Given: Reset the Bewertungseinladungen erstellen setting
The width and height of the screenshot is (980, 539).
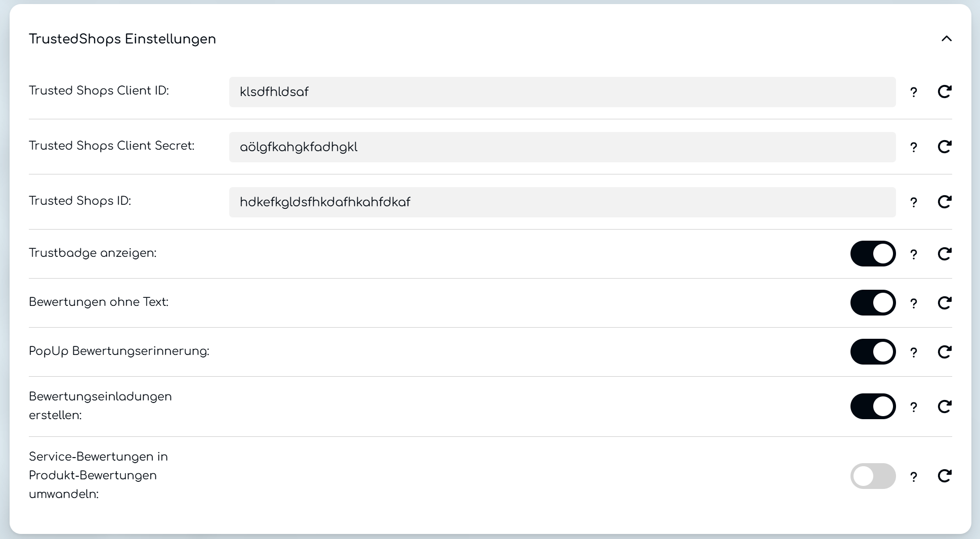Looking at the screenshot, I should pyautogui.click(x=945, y=406).
